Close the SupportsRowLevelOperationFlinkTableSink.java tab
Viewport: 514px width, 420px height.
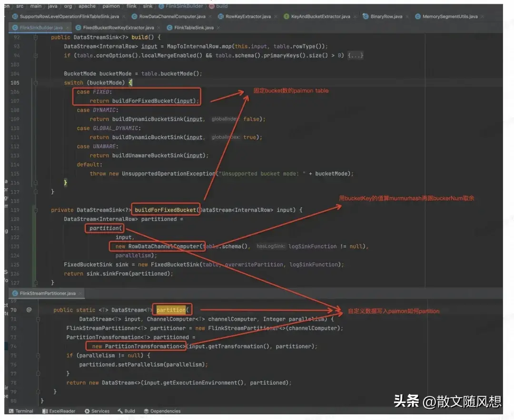tap(124, 16)
